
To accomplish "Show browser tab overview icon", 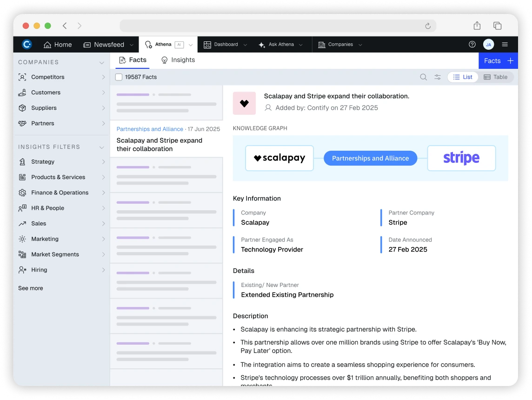I will (x=498, y=26).
